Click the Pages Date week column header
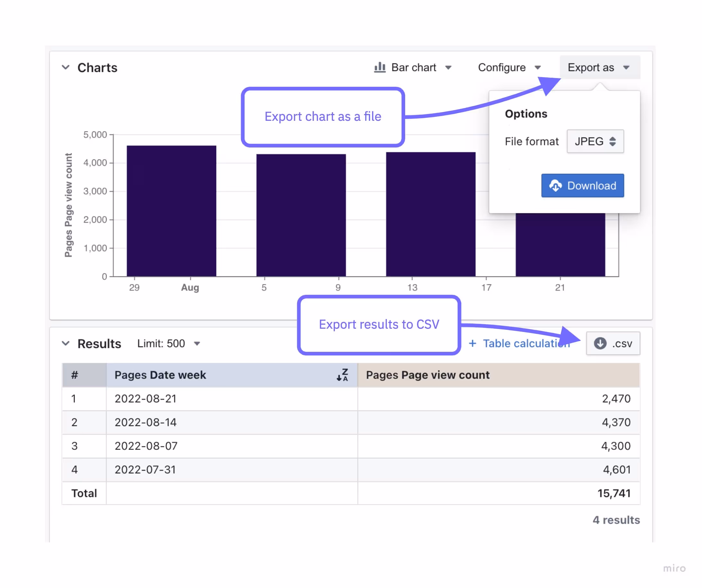The image size is (702, 588). click(x=160, y=375)
